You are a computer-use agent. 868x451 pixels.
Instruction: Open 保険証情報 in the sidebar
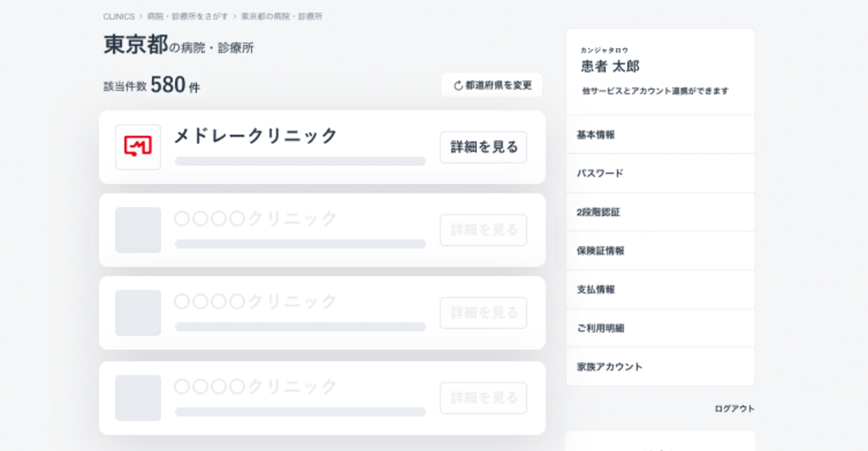[x=660, y=251]
